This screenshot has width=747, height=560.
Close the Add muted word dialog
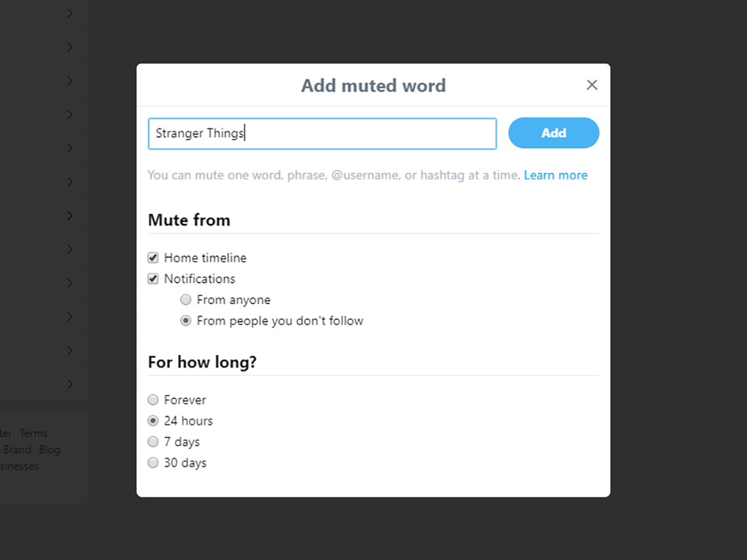(592, 85)
